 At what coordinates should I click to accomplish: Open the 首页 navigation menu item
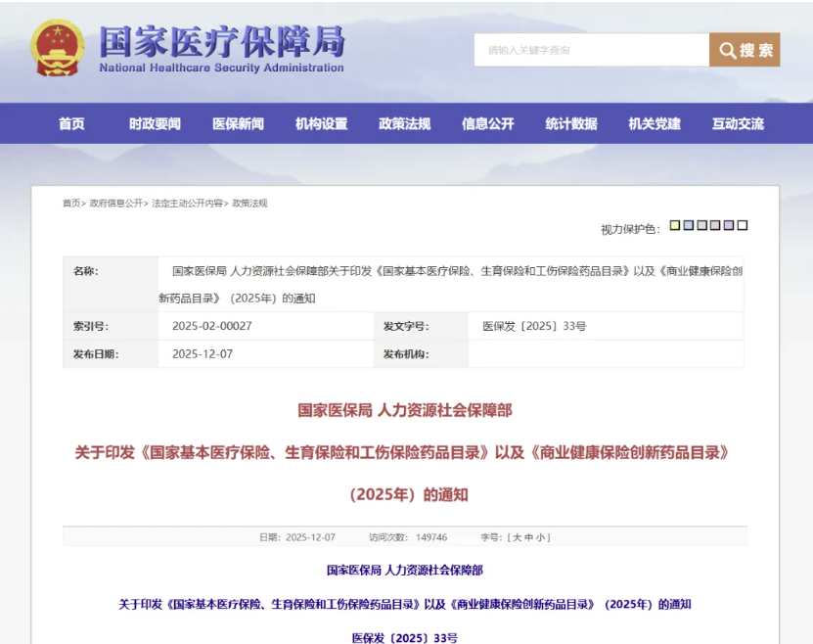pyautogui.click(x=71, y=123)
